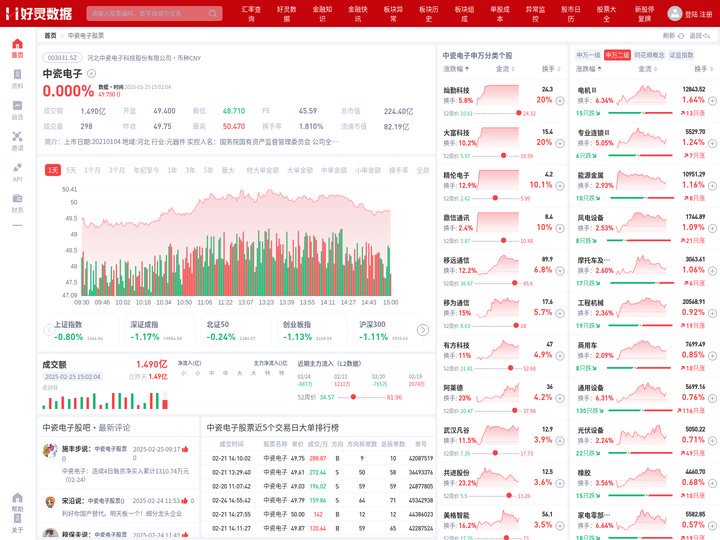Select the 1个月 chart range
The image size is (720, 540).
92,170
